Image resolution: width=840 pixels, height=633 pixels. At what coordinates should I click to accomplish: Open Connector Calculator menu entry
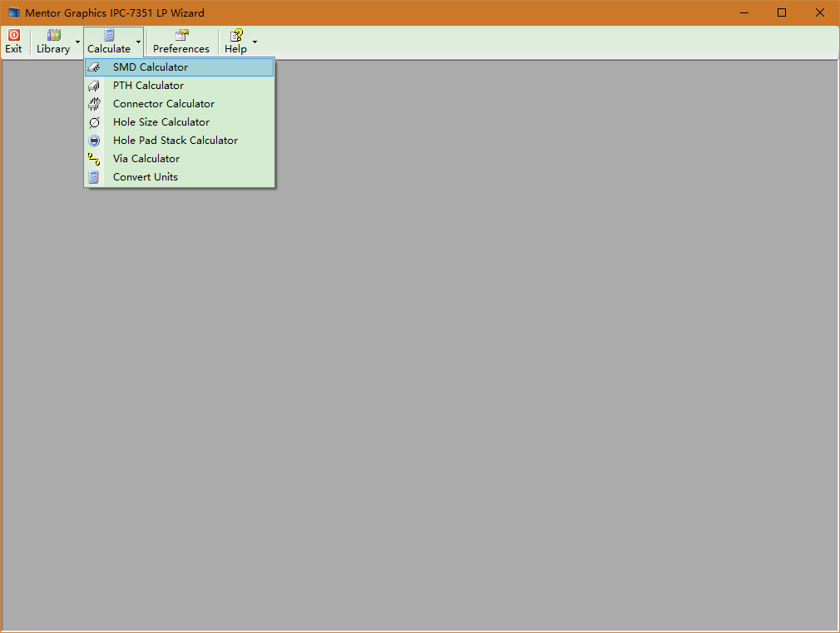[180, 104]
